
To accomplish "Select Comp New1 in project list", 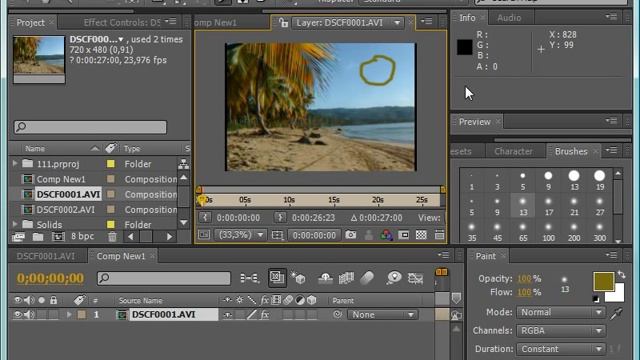I will click(61, 179).
